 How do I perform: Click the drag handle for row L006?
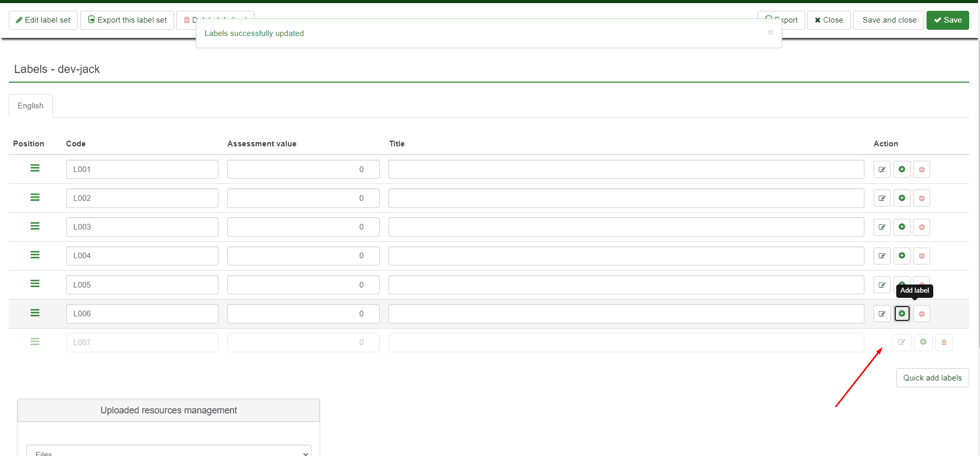(x=35, y=313)
